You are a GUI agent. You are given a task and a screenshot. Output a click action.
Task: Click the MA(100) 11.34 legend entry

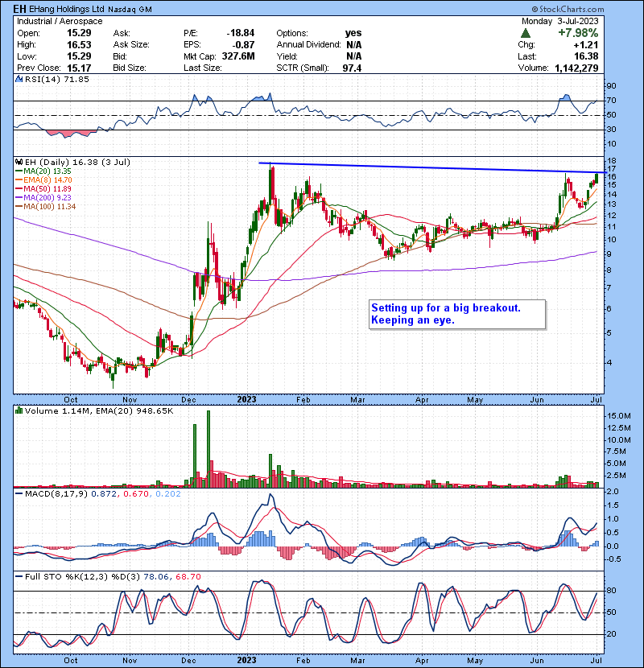[x=46, y=207]
